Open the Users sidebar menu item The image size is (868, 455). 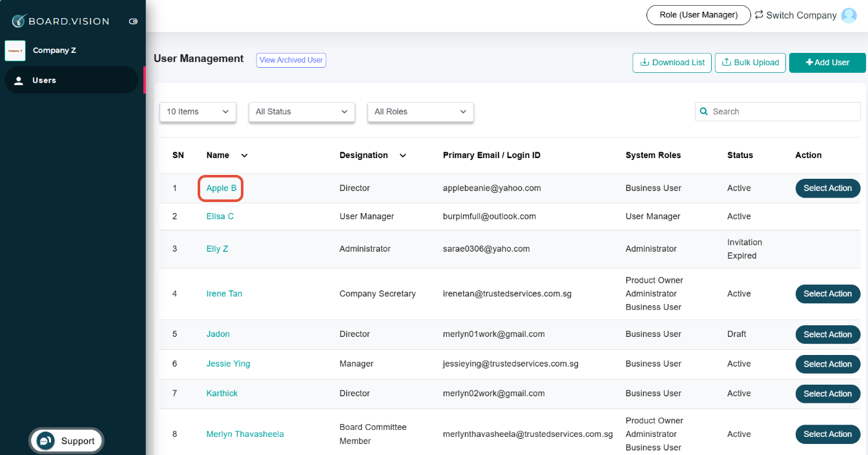pos(71,80)
